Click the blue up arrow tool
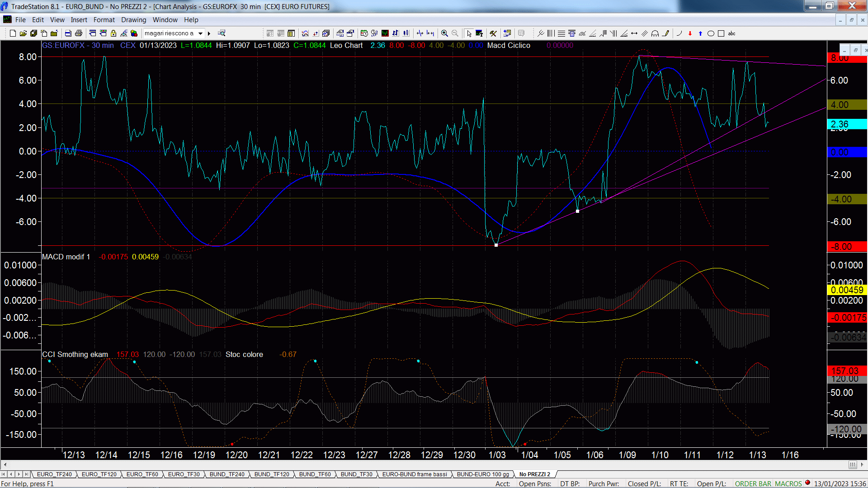This screenshot has height=488, width=868. [700, 33]
